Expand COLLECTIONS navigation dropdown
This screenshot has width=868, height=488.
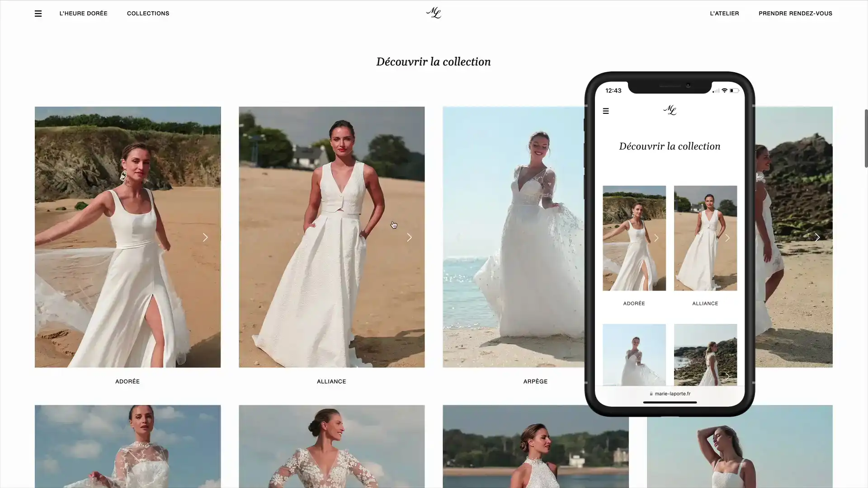148,13
